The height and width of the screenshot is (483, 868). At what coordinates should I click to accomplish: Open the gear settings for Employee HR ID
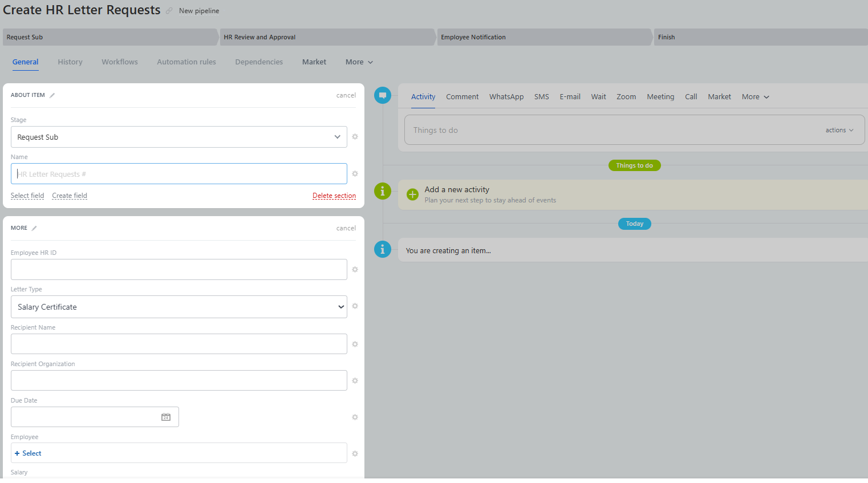[x=355, y=270]
